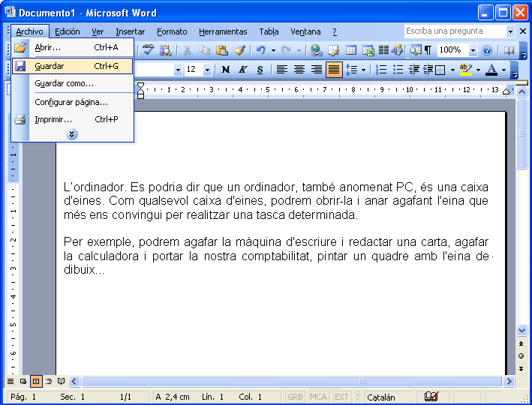Increase the paragraph indent icon
The image size is (532, 405).
coord(428,70)
